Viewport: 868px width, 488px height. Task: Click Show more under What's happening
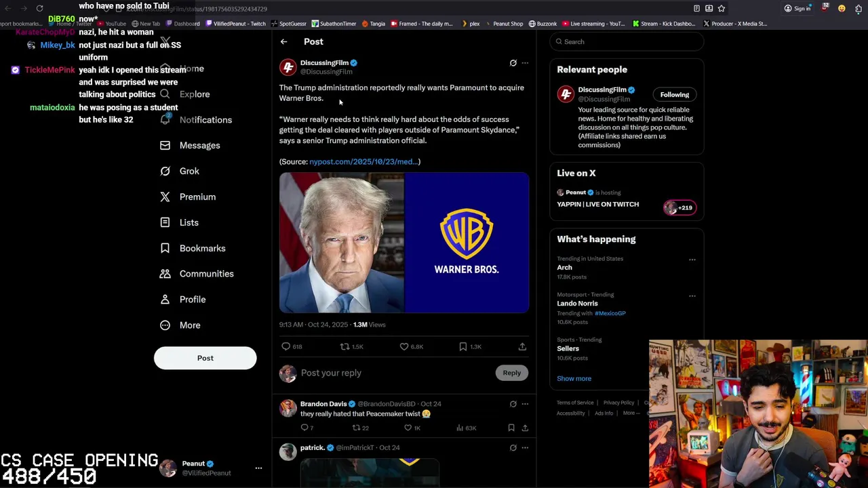click(x=574, y=379)
